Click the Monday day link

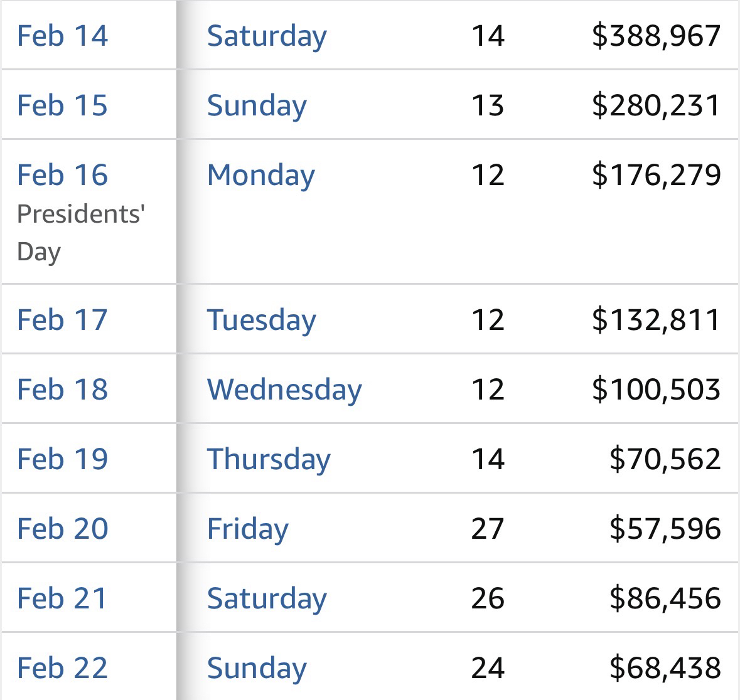(260, 175)
